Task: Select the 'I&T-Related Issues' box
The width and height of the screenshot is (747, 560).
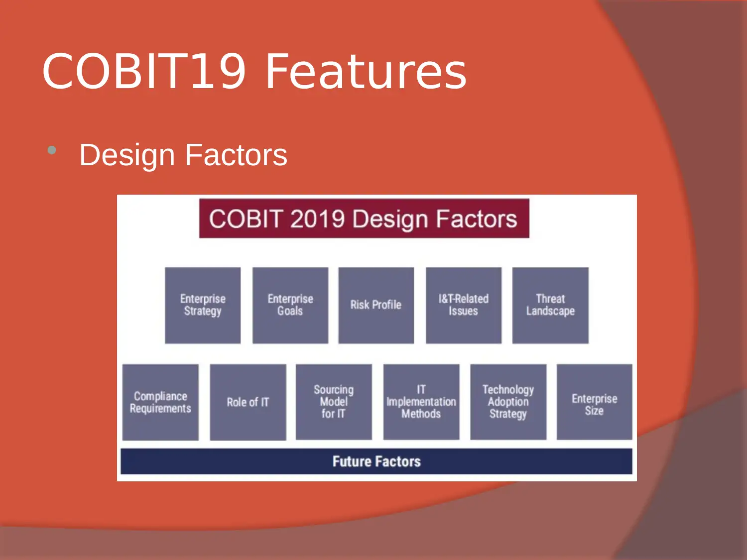Action: point(464,305)
